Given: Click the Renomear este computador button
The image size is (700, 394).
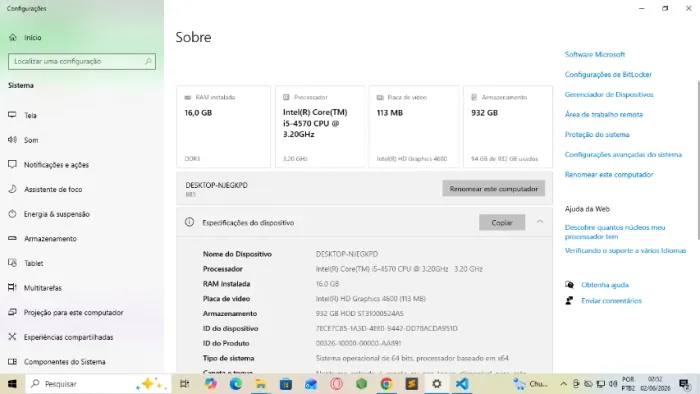Looking at the screenshot, I should tap(494, 189).
